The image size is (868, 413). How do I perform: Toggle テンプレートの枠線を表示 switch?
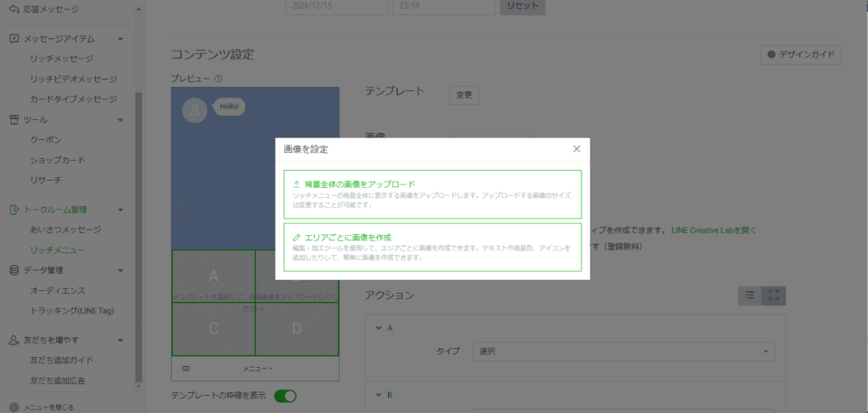point(285,396)
